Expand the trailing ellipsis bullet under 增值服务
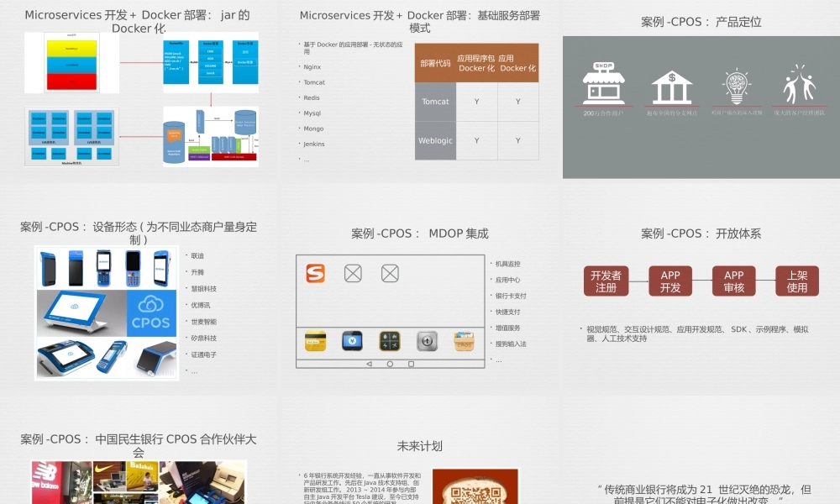 click(499, 360)
